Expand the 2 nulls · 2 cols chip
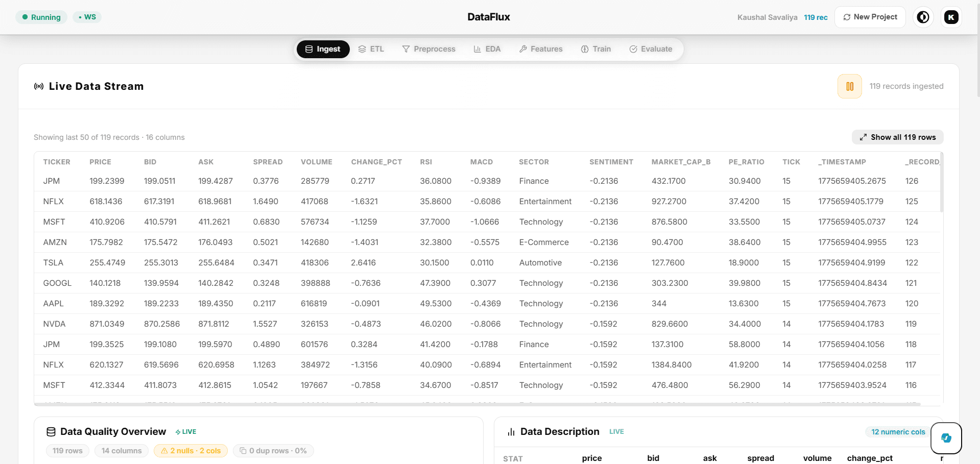980x464 pixels. pos(190,450)
